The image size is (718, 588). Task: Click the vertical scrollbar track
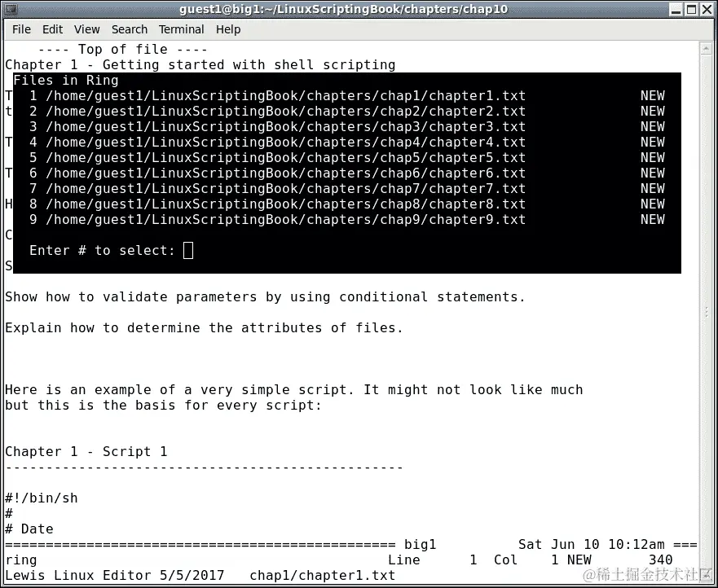(706, 311)
